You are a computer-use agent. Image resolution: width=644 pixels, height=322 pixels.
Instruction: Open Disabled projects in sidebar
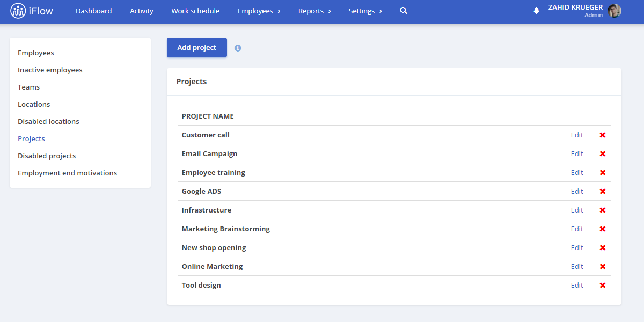(47, 156)
